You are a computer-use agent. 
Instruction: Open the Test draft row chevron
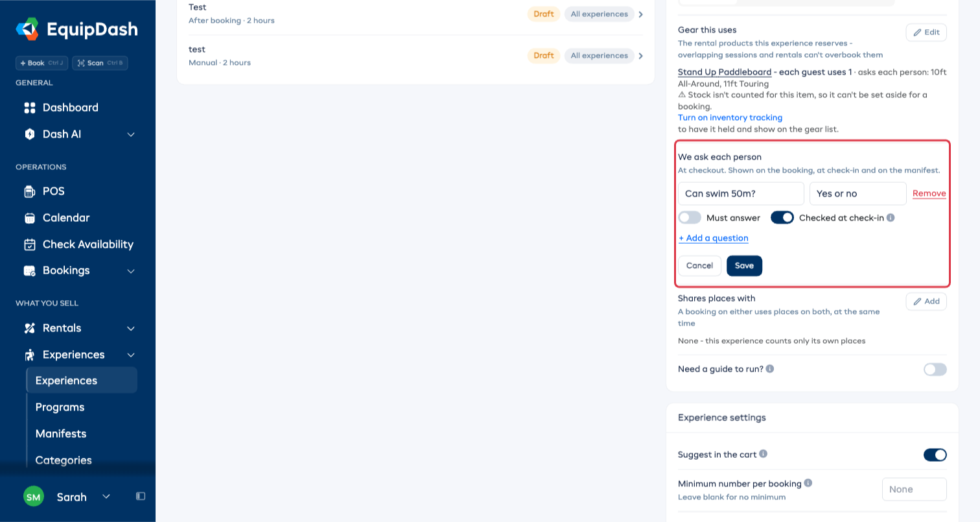640,14
